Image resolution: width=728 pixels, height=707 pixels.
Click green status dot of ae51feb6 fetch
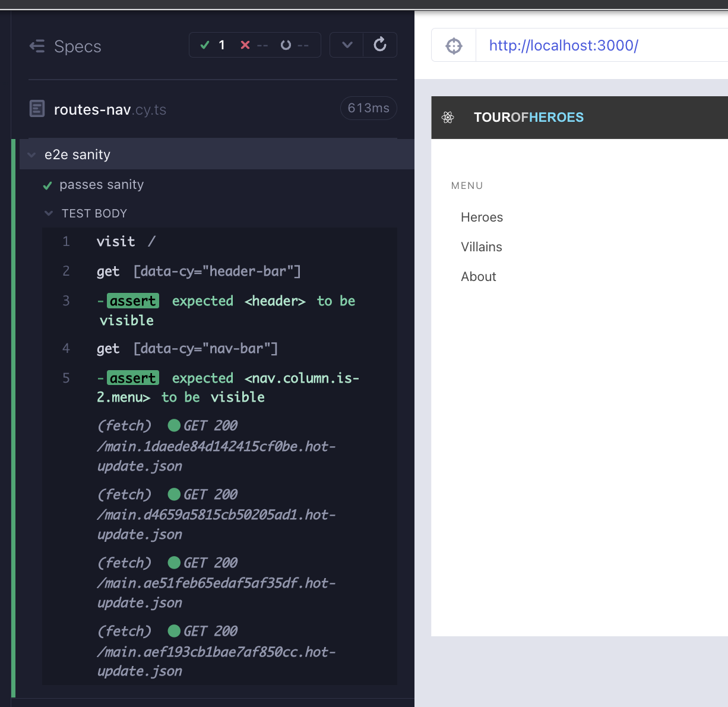[174, 563]
